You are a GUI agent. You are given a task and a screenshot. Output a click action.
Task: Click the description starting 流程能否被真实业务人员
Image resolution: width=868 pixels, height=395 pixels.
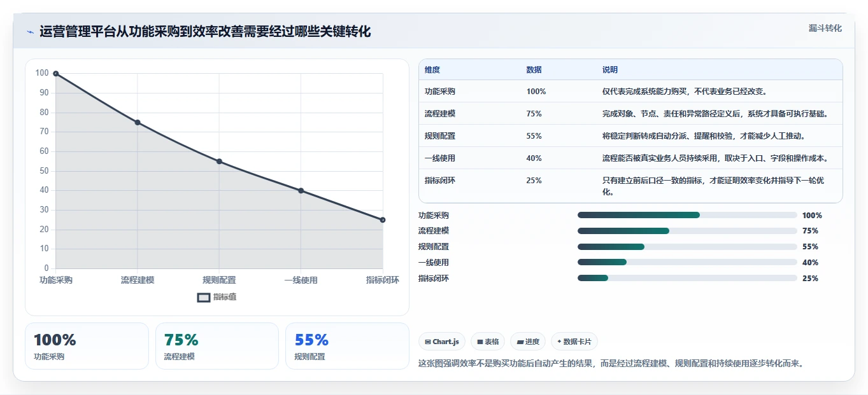(715, 158)
